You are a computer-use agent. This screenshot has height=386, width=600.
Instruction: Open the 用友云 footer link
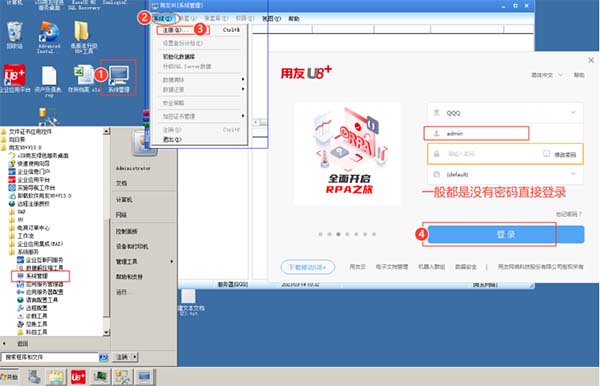click(357, 267)
